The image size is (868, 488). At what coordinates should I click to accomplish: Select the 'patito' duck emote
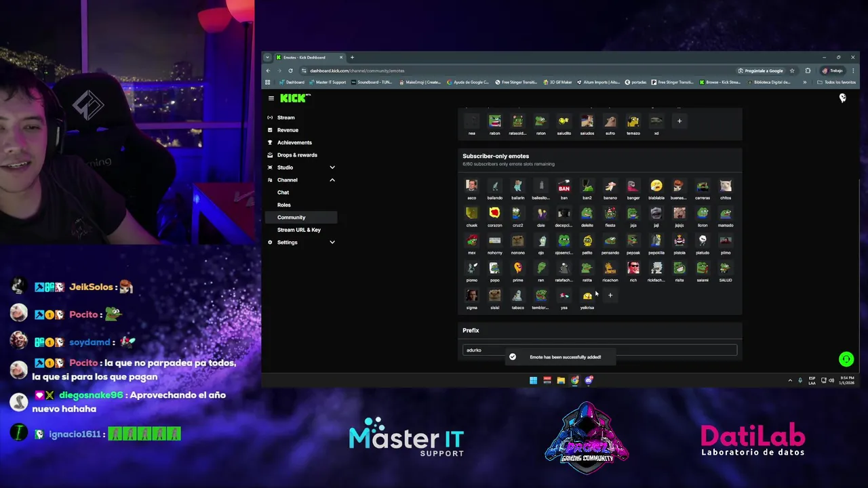[587, 241]
